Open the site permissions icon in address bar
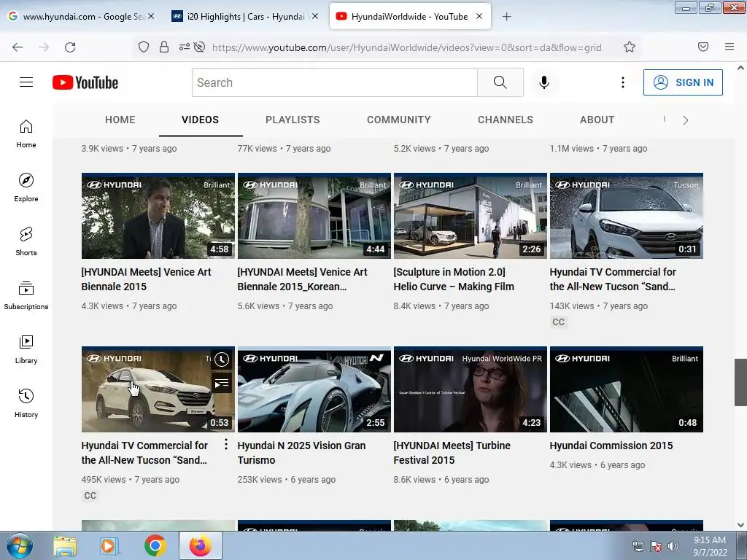747x560 pixels. tap(185, 47)
